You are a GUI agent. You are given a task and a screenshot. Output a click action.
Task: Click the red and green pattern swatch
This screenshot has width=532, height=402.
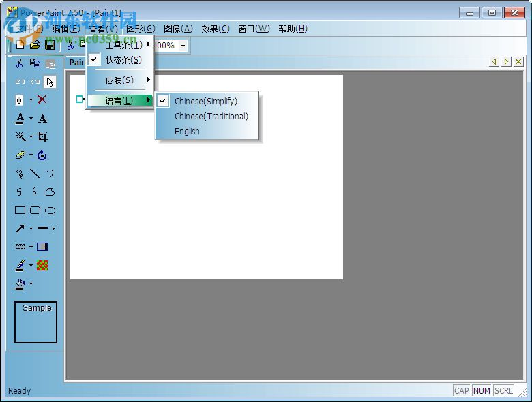pyautogui.click(x=42, y=265)
